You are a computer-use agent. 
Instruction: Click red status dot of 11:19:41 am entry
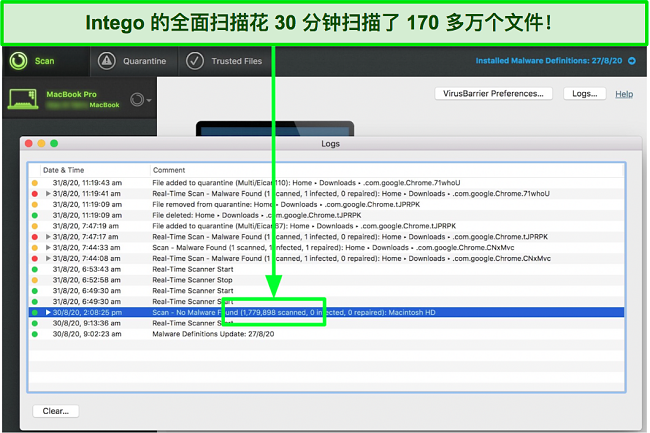tap(35, 194)
